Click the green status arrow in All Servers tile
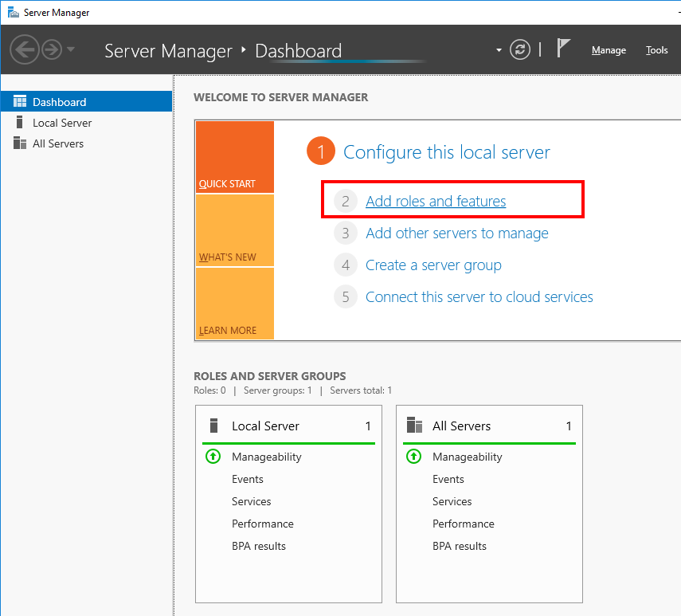 pyautogui.click(x=413, y=457)
